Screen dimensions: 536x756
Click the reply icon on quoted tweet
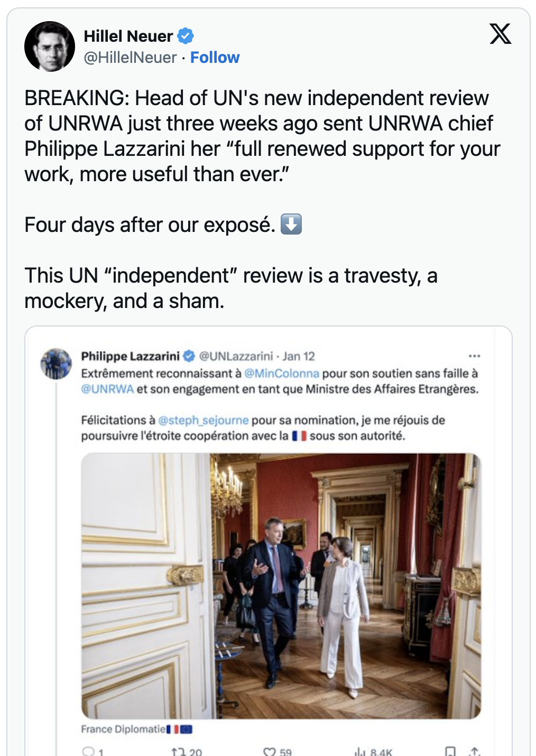tap(88, 751)
